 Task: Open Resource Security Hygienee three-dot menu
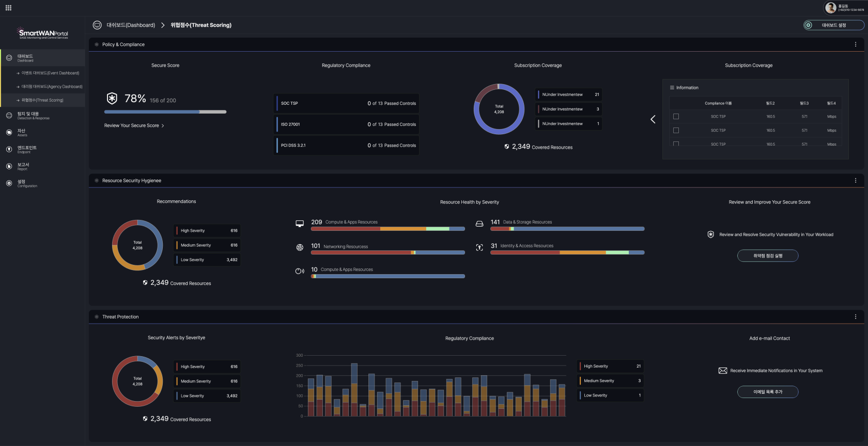tap(856, 181)
